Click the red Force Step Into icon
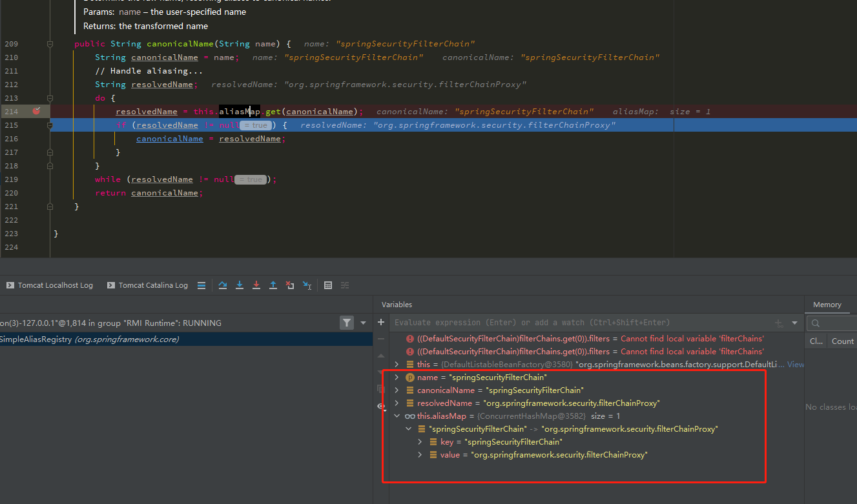This screenshot has width=857, height=504. (x=256, y=285)
